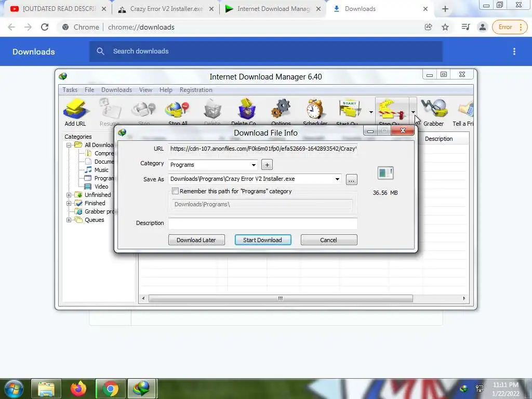Screen dimensions: 532x399
Task: Expand the Finished category node
Action: pyautogui.click(x=69, y=203)
